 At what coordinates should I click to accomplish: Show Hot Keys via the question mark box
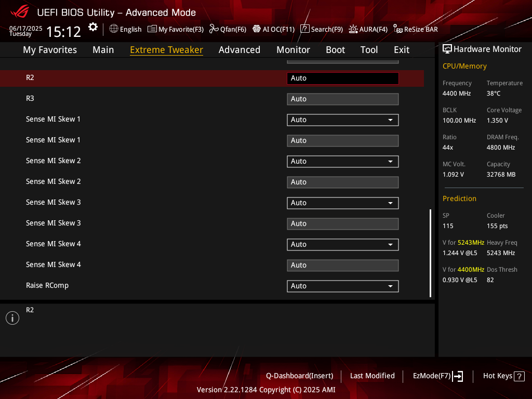point(519,376)
